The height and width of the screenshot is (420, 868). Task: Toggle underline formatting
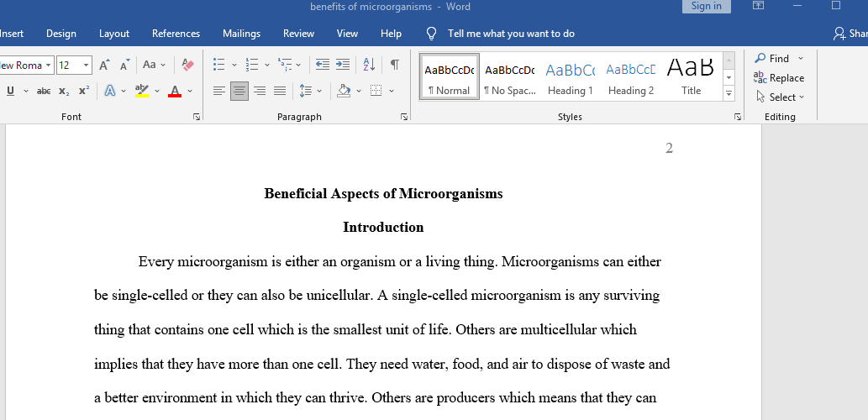pos(11,91)
